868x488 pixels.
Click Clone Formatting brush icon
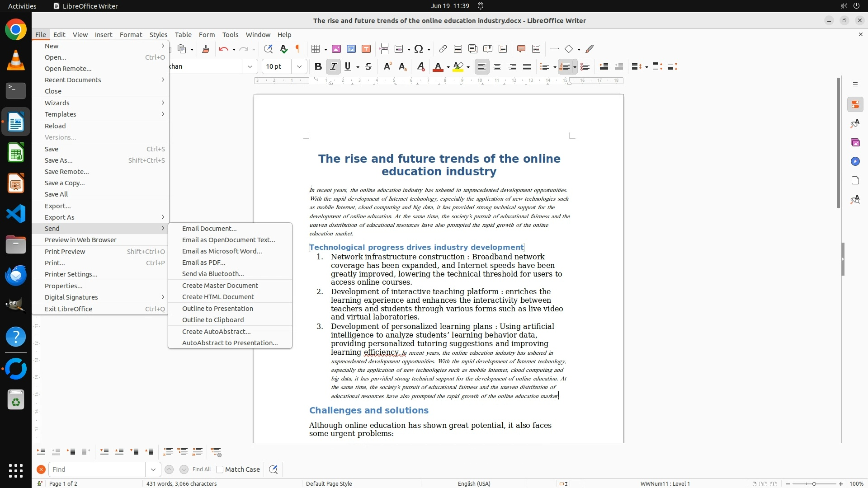[206, 49]
